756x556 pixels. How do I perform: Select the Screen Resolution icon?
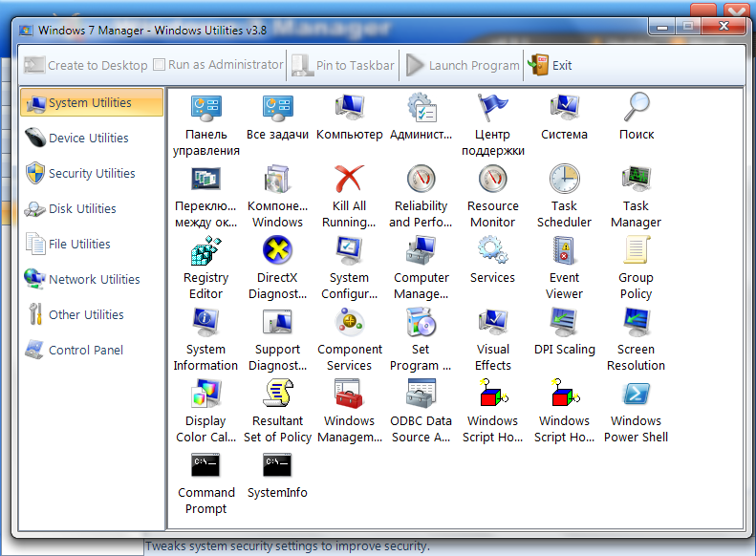pyautogui.click(x=636, y=323)
